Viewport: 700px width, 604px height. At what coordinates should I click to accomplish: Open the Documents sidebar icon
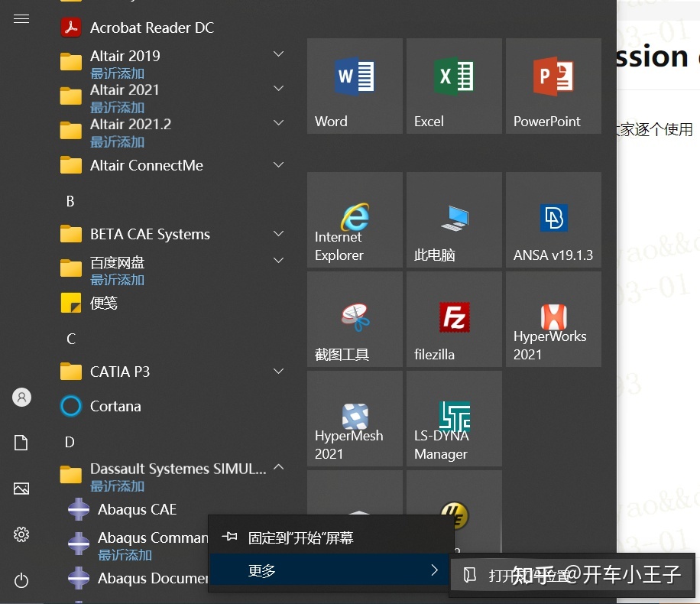(x=21, y=443)
